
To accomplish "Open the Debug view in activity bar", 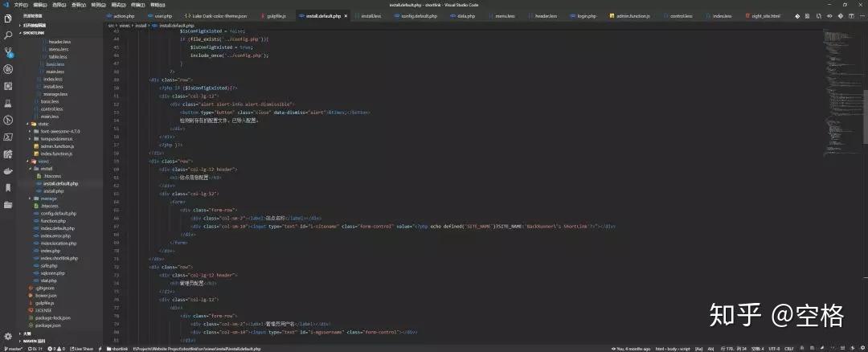I will coord(8,69).
